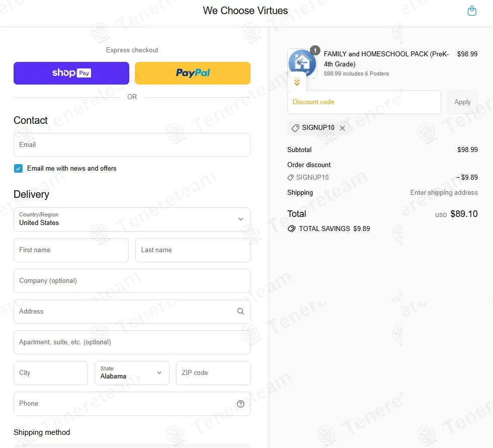The image size is (493, 448).
Task: Open the shopping bag cart icon
Action: click(x=472, y=11)
